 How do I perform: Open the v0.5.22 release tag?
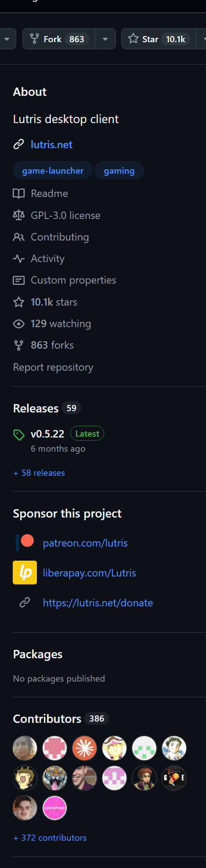coord(47,434)
